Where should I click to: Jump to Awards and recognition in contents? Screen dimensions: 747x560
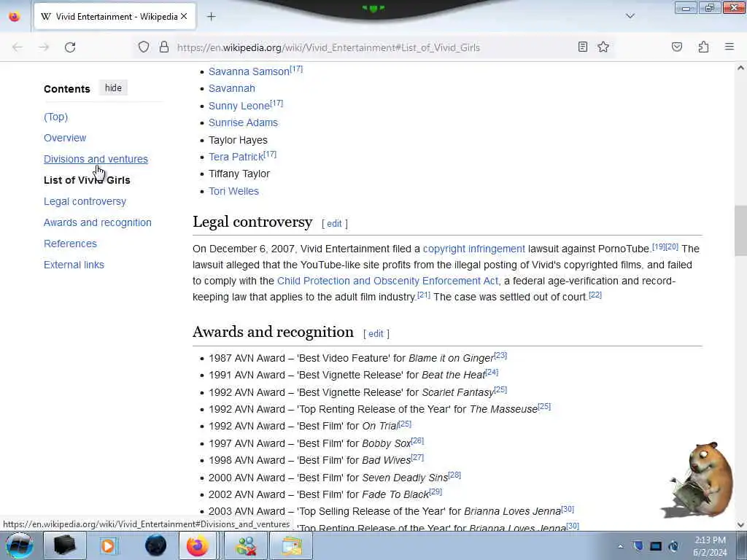98,222
